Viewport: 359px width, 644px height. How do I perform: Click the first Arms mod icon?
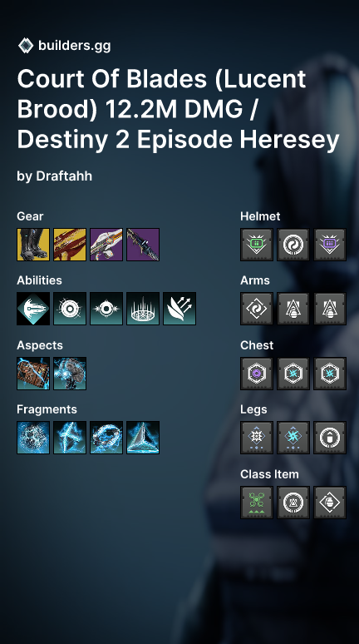point(257,309)
